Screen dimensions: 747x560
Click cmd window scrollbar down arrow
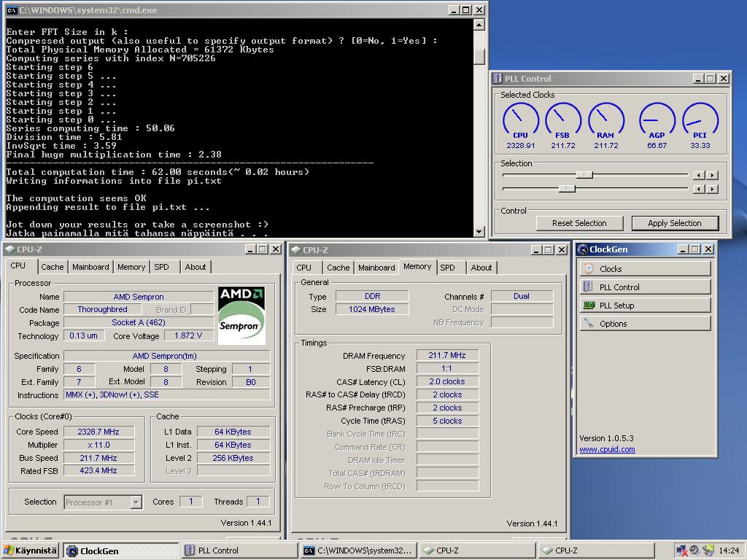pos(479,232)
